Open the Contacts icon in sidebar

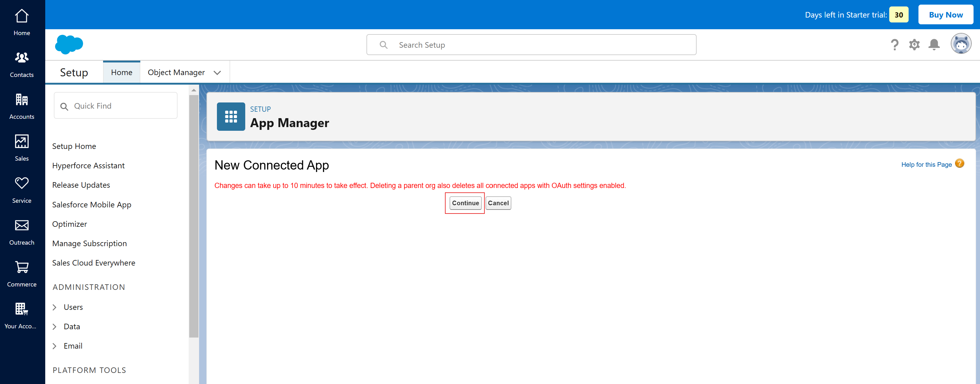coord(22,58)
